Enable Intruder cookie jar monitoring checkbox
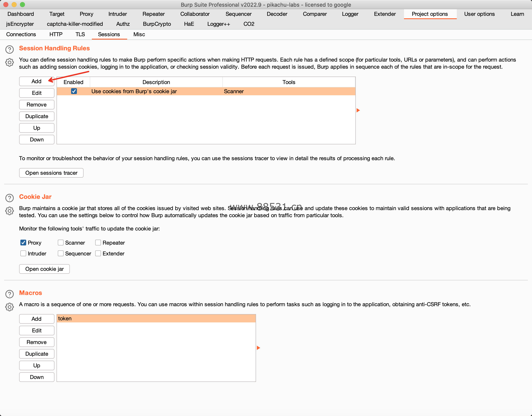Viewport: 532px width, 416px height. click(23, 253)
